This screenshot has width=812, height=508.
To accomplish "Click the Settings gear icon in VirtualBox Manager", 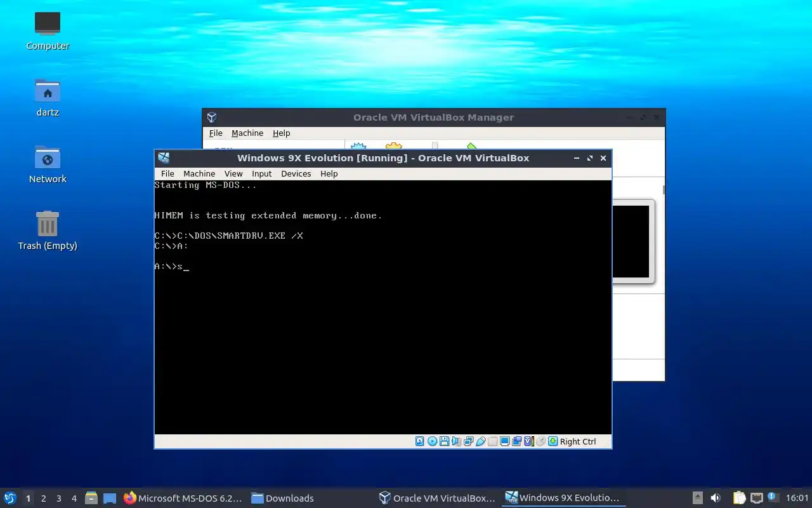I will tap(394, 146).
